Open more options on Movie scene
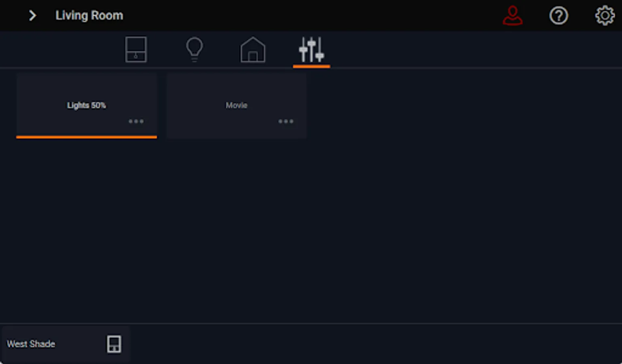This screenshot has width=622, height=364. tap(286, 121)
